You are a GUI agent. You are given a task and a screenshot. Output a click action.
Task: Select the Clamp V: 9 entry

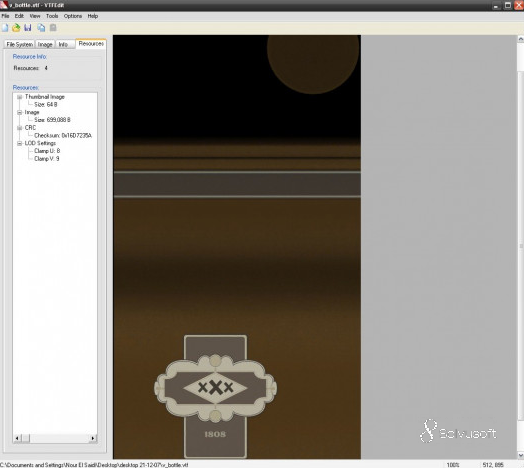pos(46,158)
